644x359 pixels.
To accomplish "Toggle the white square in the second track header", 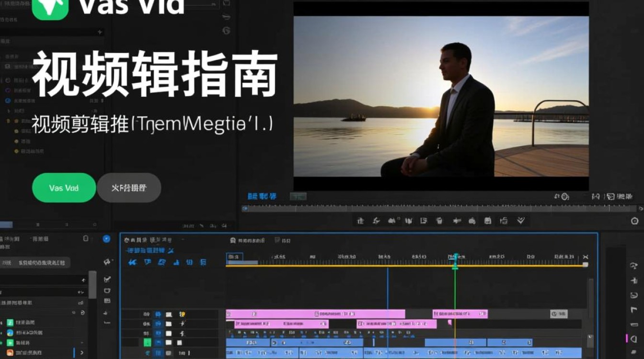I will pos(169,324).
